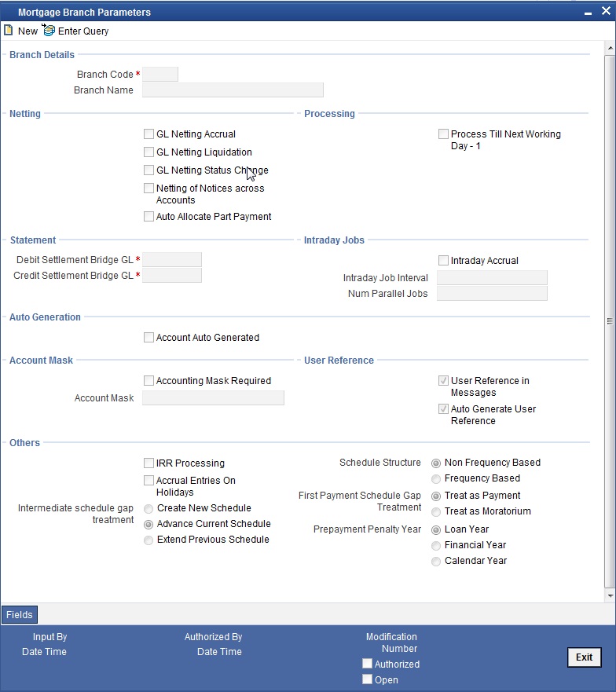The height and width of the screenshot is (692, 616).
Task: Click the Exit button
Action: (584, 657)
